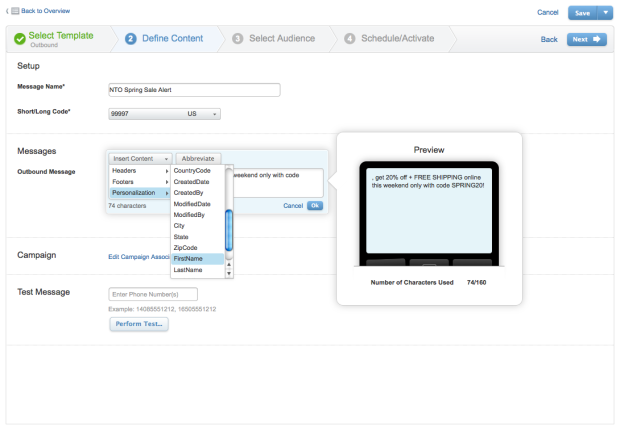Viewport: 620px width, 430px height.
Task: Click the Perform Test button
Action: (139, 324)
